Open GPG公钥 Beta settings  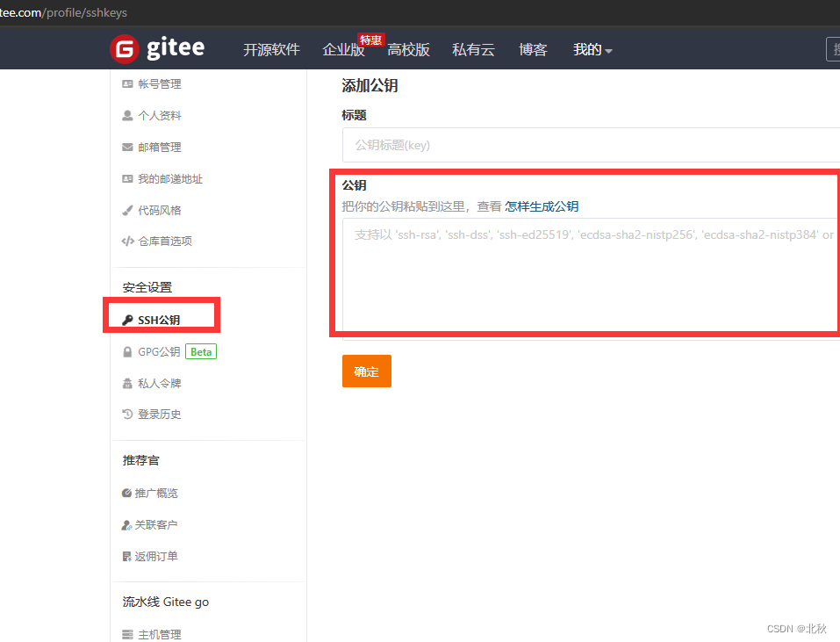pyautogui.click(x=157, y=351)
